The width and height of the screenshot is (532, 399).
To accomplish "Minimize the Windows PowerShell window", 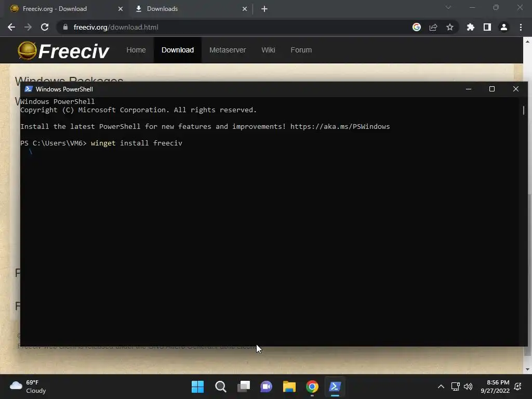I will 469,89.
